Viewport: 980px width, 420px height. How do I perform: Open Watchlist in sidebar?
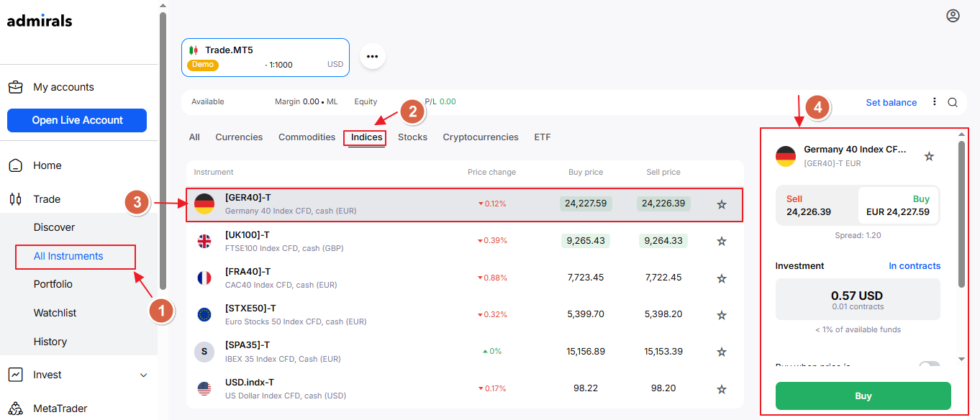point(55,313)
